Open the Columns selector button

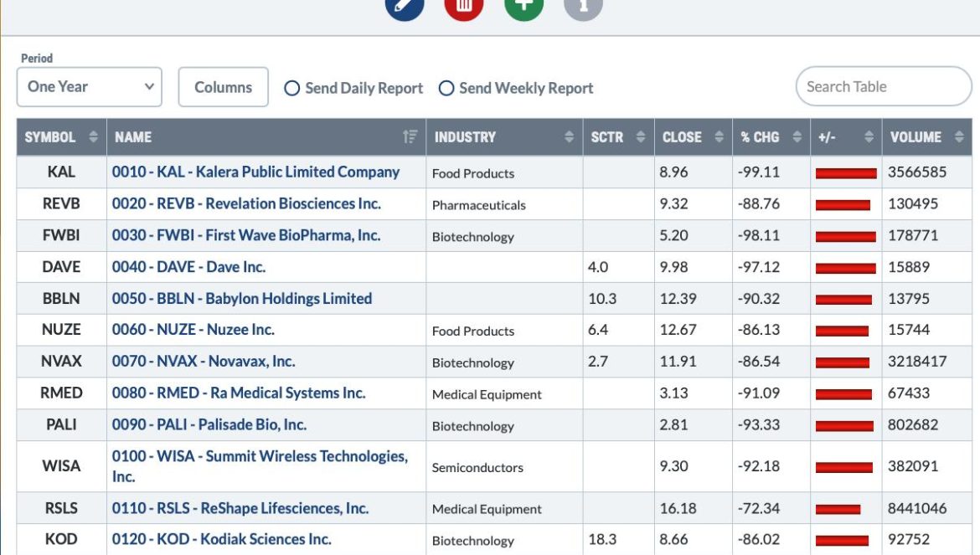[223, 87]
